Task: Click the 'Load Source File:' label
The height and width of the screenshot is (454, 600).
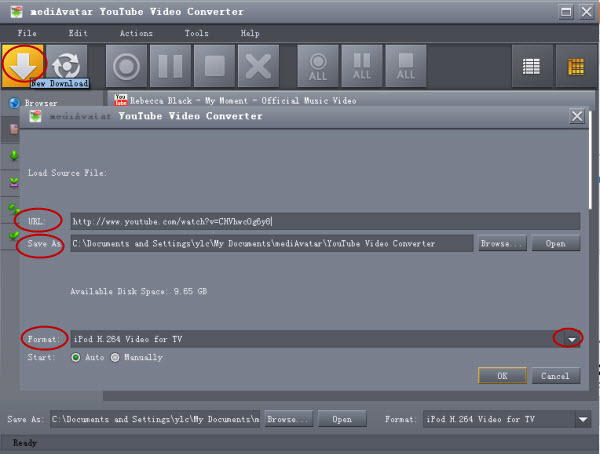Action: pyautogui.click(x=67, y=173)
